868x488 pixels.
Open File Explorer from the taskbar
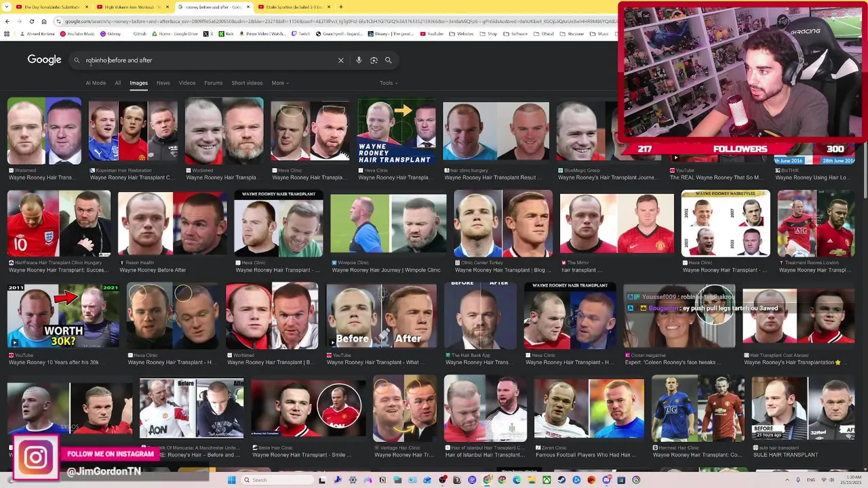tap(532, 480)
